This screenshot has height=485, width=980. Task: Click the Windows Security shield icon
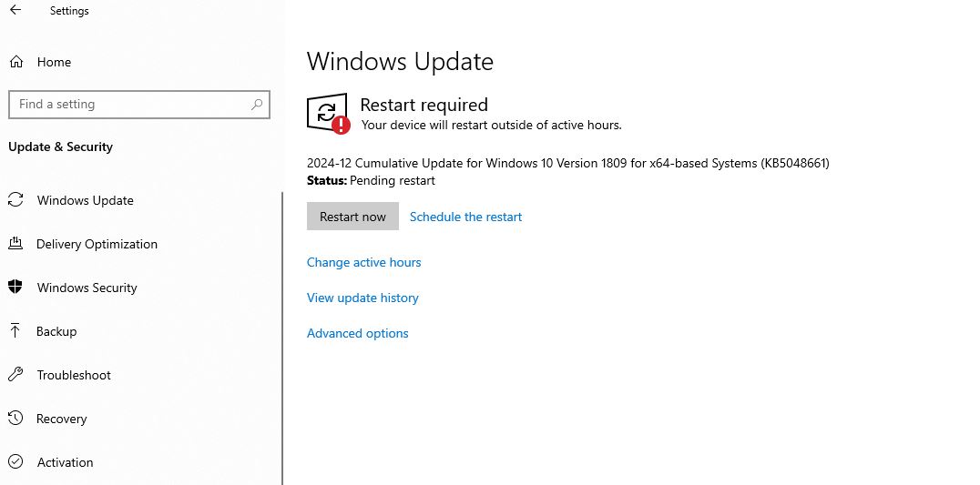point(15,288)
